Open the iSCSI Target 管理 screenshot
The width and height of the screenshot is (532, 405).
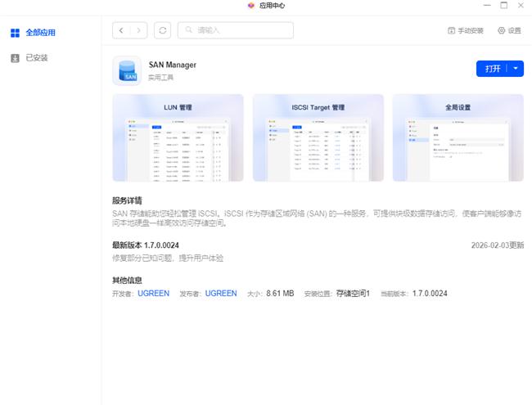318,137
